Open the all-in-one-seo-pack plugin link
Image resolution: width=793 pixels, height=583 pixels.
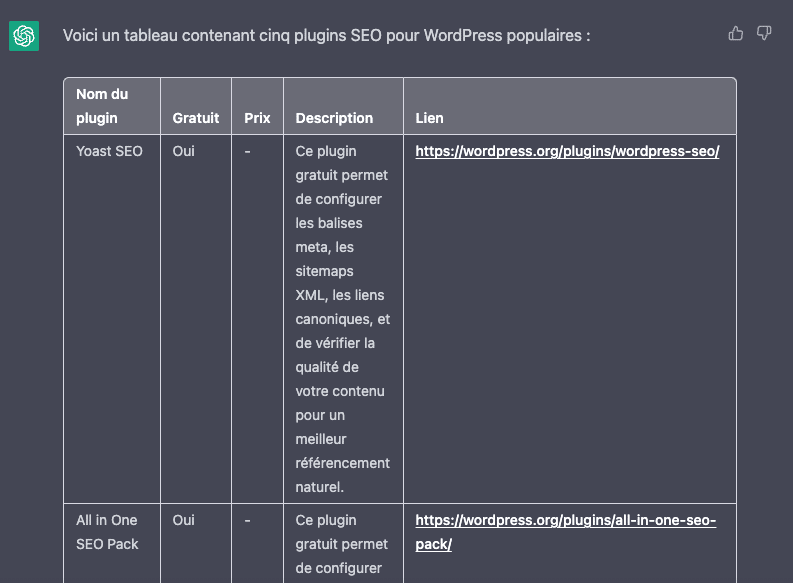pos(565,521)
